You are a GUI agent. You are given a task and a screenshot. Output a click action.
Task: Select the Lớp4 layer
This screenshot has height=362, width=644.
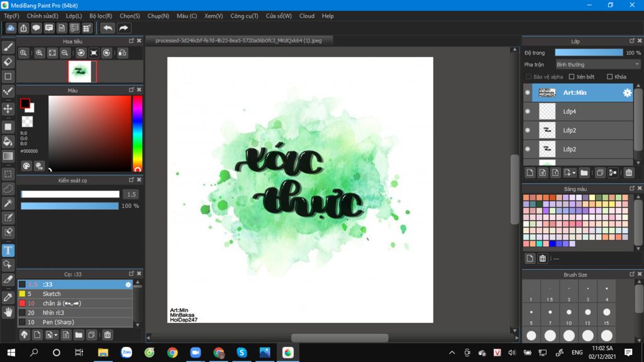point(579,111)
